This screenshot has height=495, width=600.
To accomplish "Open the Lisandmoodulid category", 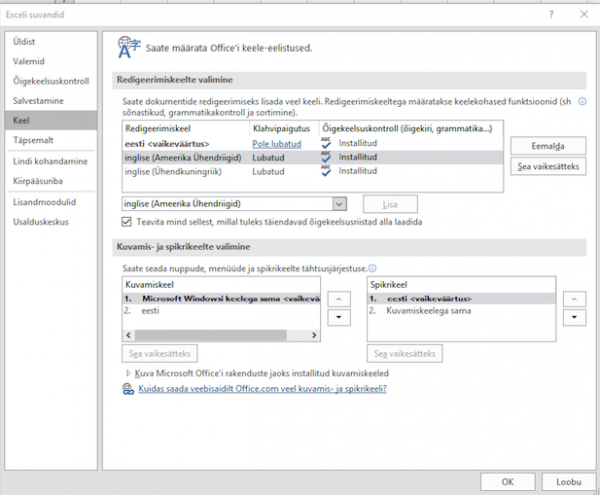I will 51,202.
